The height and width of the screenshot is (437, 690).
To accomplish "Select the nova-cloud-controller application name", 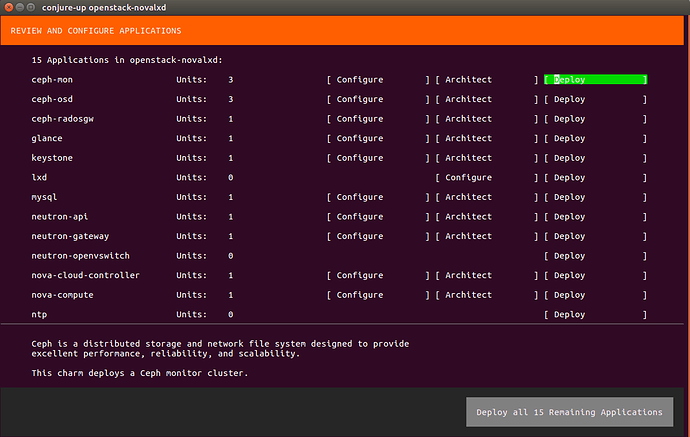I will [x=85, y=275].
